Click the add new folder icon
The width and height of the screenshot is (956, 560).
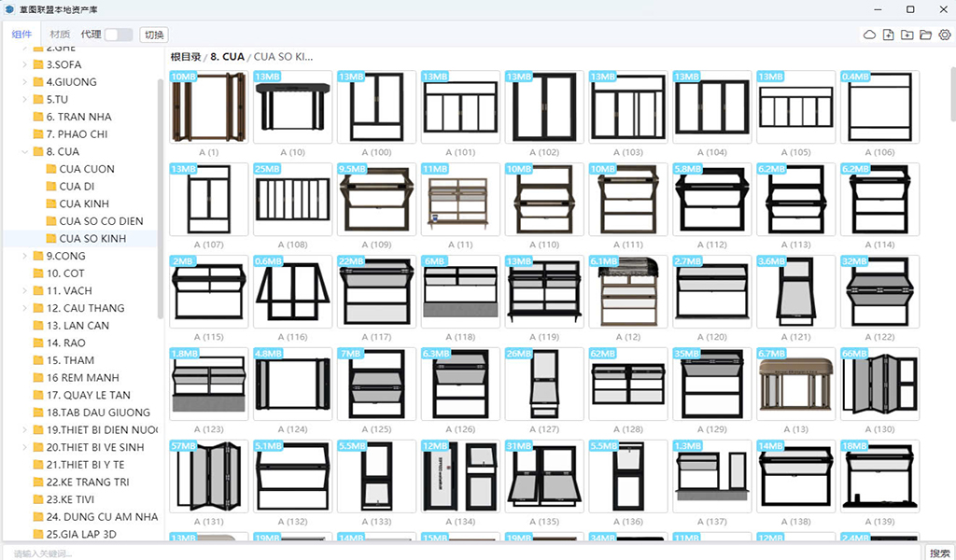tap(907, 35)
